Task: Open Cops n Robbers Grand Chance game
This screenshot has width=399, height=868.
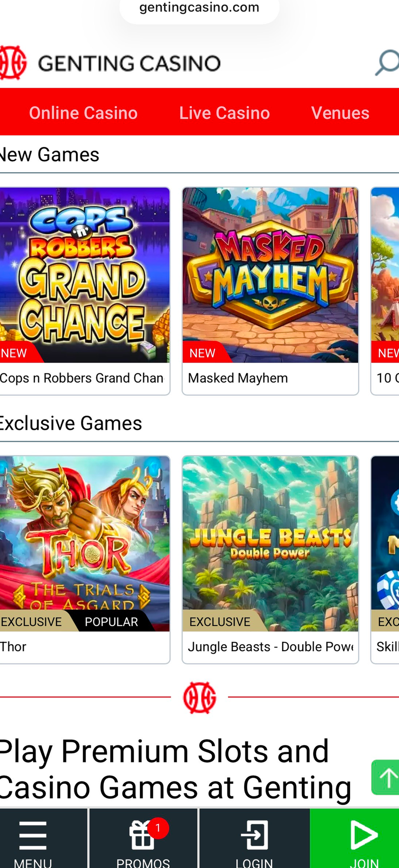Action: [84, 275]
